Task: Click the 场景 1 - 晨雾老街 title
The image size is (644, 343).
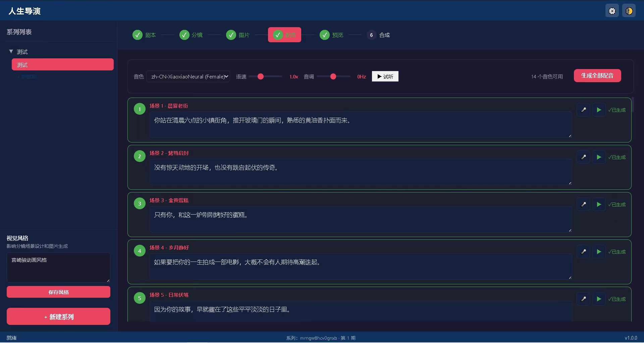Action: 169,106
